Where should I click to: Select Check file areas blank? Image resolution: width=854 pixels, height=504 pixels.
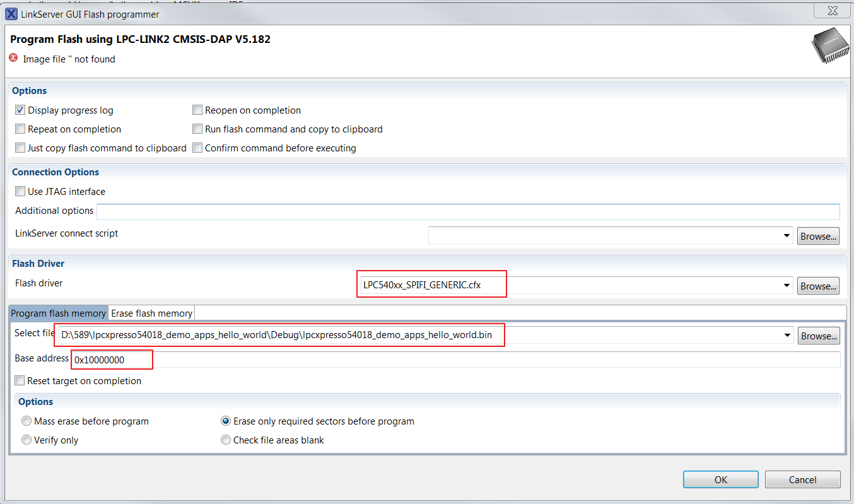click(226, 440)
